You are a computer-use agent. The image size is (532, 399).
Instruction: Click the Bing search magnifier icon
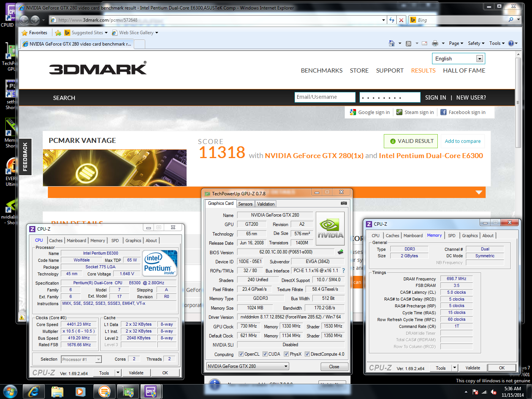click(511, 20)
